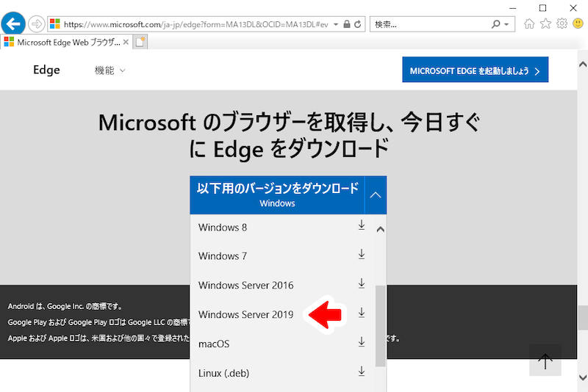Click the browser Back arrow button
The height and width of the screenshot is (392, 588).
(13, 24)
